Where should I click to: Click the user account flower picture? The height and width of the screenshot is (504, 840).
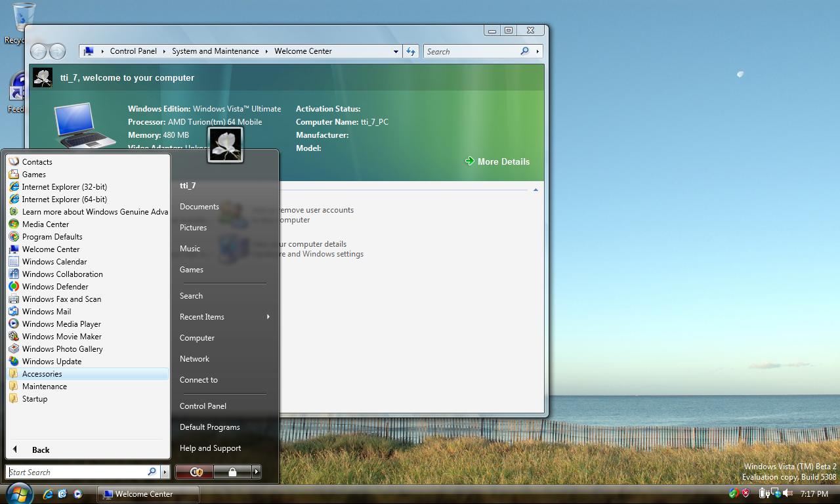[226, 144]
